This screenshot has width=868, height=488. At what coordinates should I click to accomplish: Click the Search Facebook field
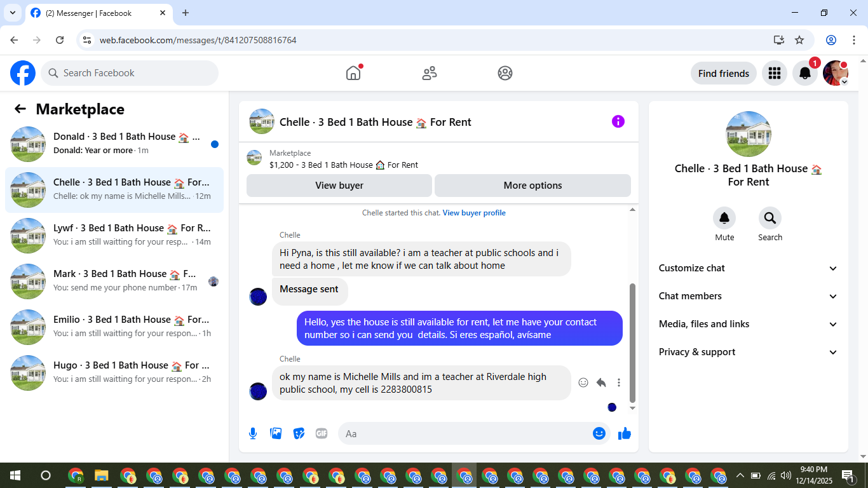pyautogui.click(x=130, y=73)
